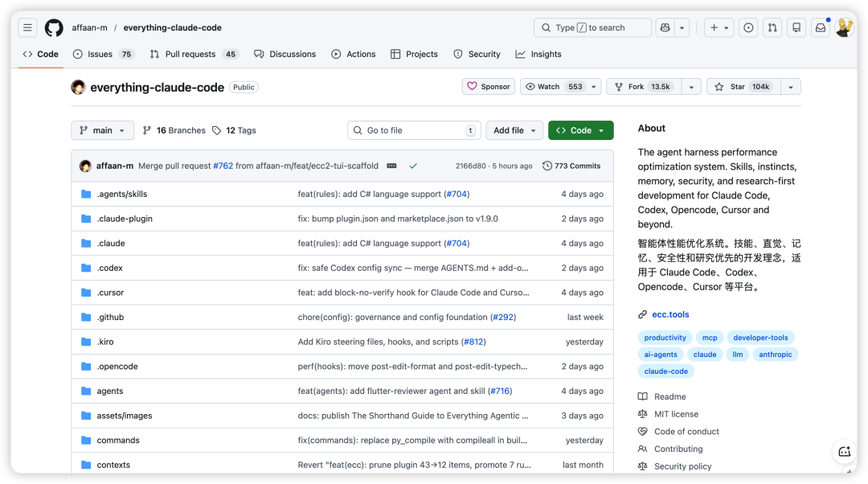
Task: Open the notifications inbox icon
Action: tap(821, 27)
